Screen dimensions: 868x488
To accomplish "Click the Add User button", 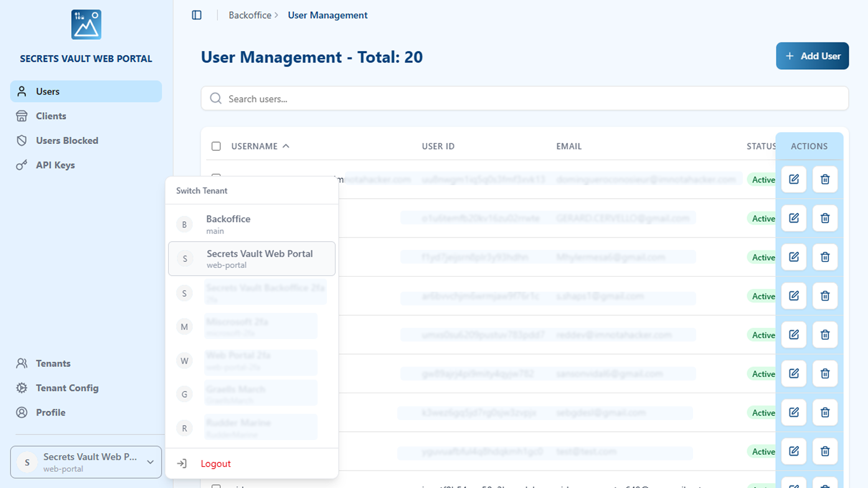I will point(812,55).
